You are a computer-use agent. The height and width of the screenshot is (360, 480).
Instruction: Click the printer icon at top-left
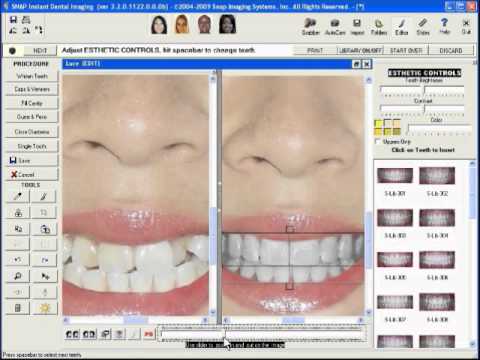(x=26, y=20)
